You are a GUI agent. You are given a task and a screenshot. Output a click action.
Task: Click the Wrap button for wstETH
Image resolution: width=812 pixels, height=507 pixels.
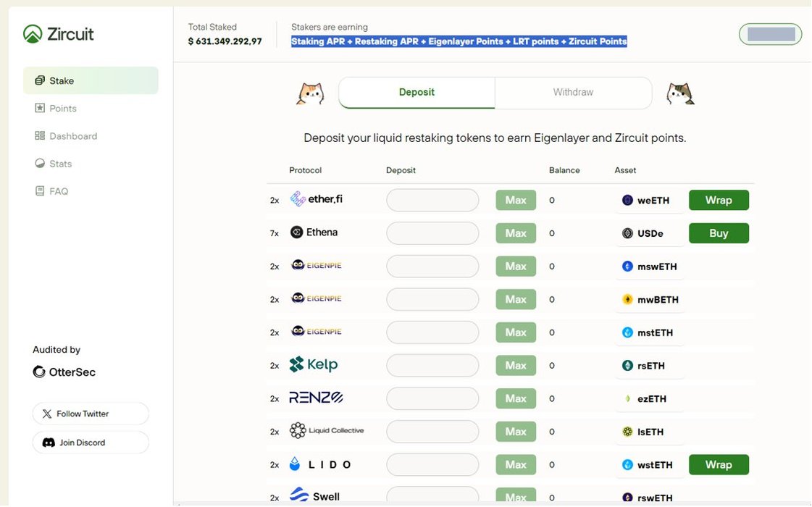tap(718, 465)
